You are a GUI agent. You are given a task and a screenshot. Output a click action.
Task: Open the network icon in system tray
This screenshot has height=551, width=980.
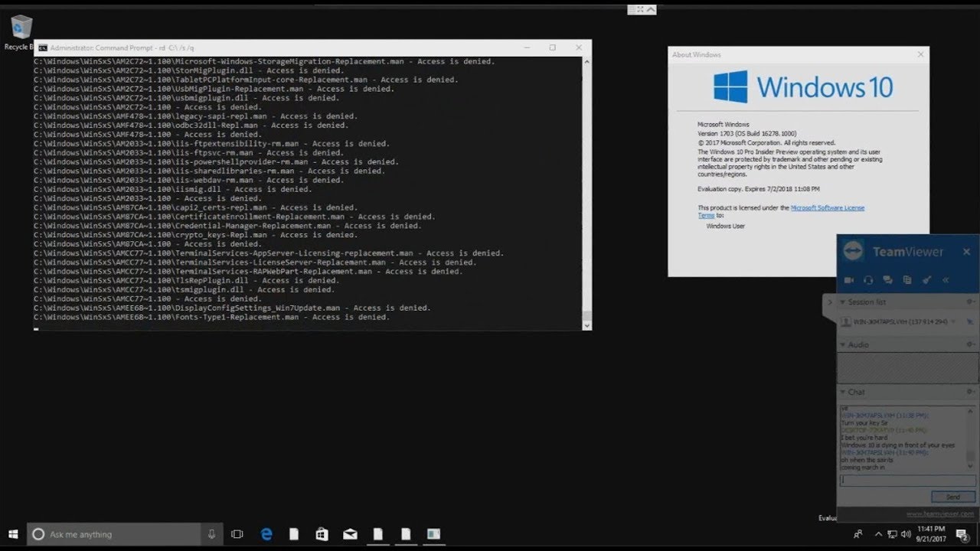[x=892, y=534]
